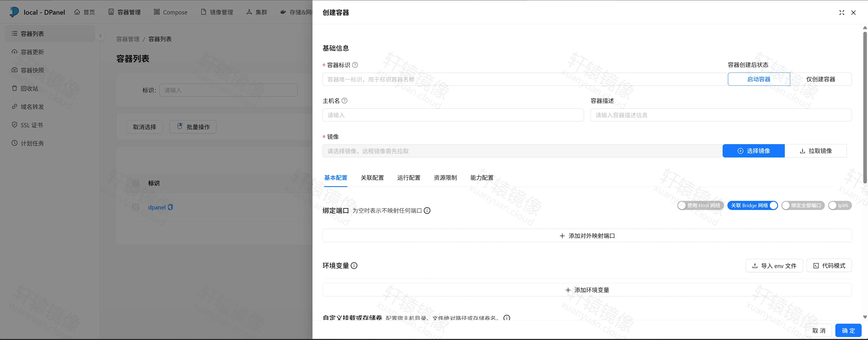The image size is (868, 340).
Task: Click the help icon beside 容器标识
Action: pyautogui.click(x=355, y=65)
